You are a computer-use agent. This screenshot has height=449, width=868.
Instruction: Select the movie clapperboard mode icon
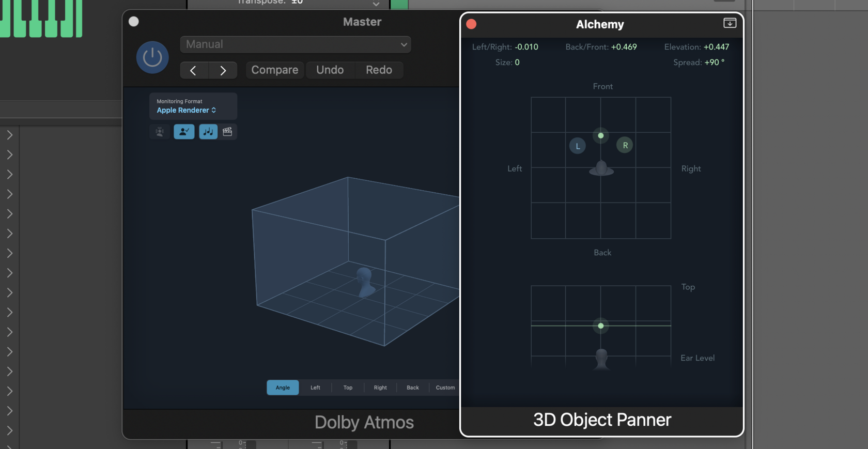227,132
